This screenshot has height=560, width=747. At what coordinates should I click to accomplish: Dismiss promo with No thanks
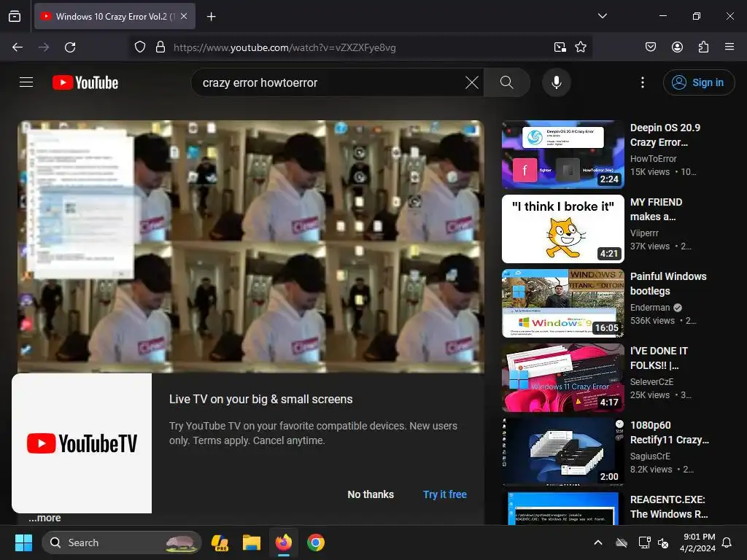click(371, 494)
